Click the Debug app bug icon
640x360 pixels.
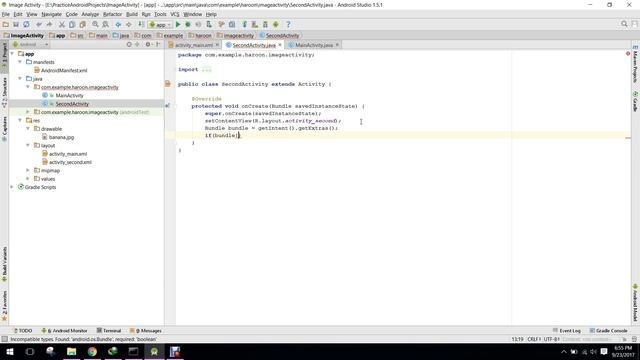(188, 24)
